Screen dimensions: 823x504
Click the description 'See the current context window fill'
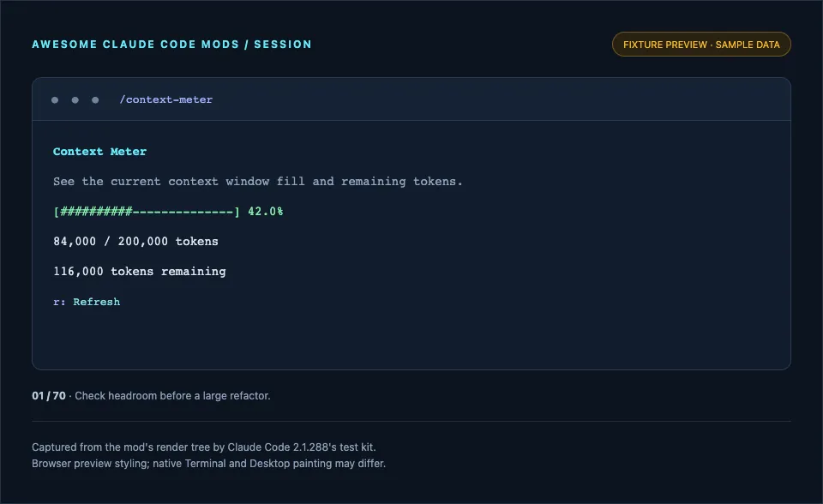[x=258, y=182]
